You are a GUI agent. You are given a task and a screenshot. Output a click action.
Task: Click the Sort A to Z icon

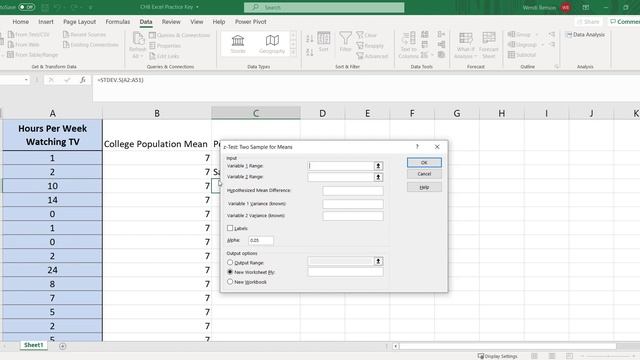(309, 39)
